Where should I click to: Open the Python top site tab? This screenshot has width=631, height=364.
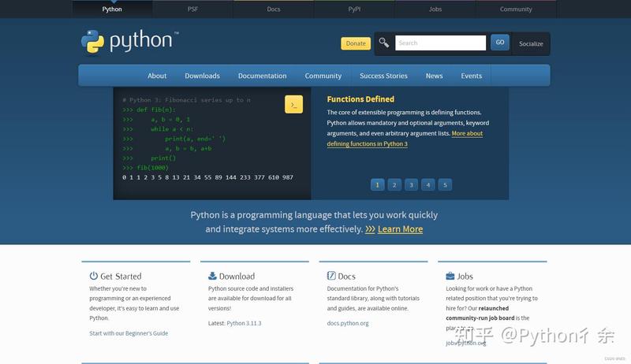point(112,9)
